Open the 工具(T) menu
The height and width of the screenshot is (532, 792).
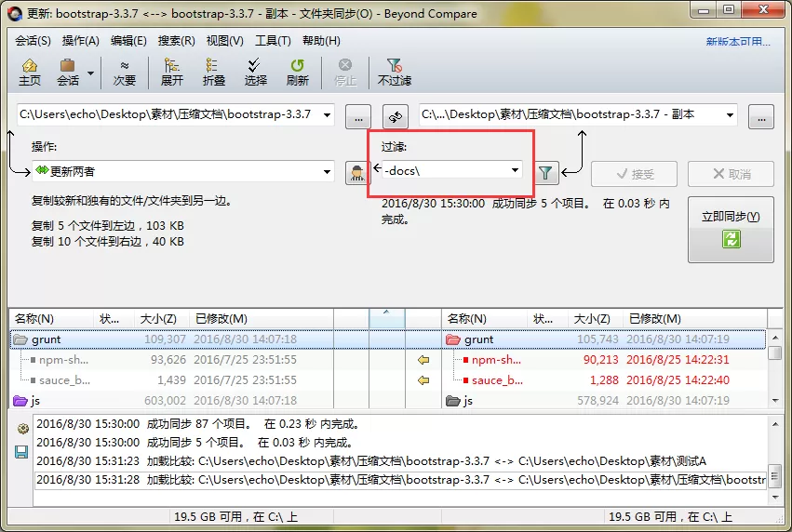tap(273, 41)
